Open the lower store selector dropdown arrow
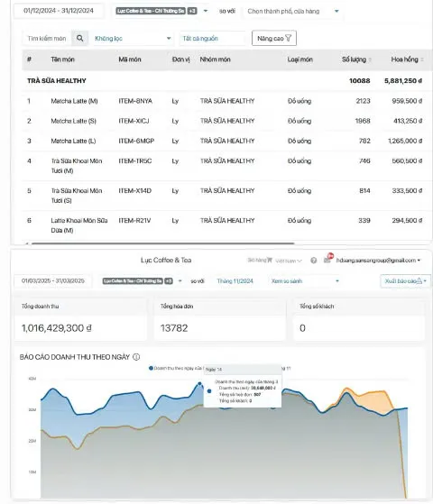 click(x=180, y=281)
